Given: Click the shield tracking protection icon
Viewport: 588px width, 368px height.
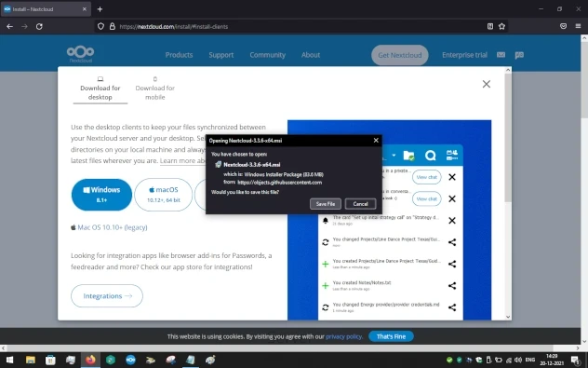Looking at the screenshot, I should coord(100,26).
